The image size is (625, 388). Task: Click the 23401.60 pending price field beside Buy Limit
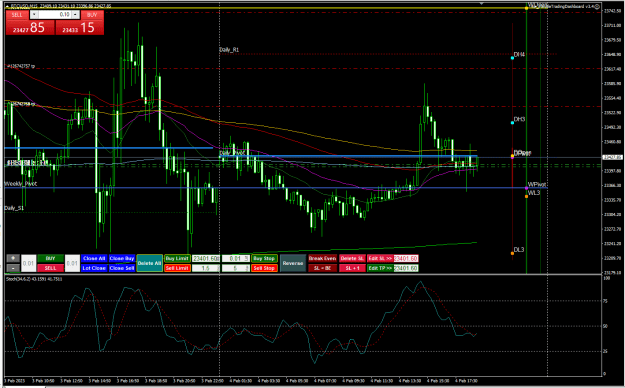[206, 258]
